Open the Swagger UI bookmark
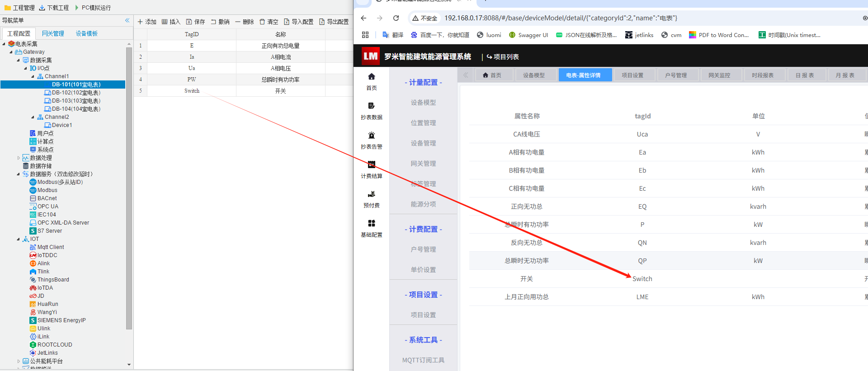This screenshot has height=371, width=868. coord(528,35)
